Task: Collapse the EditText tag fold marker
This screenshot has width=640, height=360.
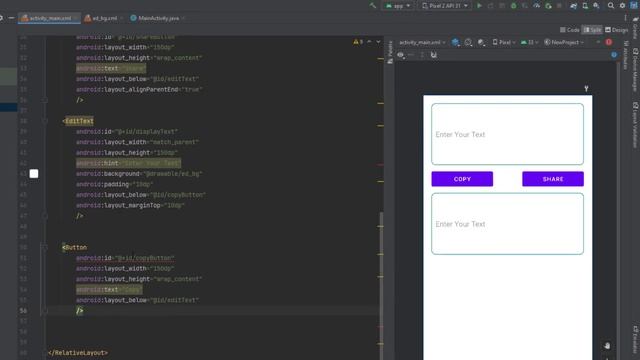Action: pyautogui.click(x=45, y=121)
